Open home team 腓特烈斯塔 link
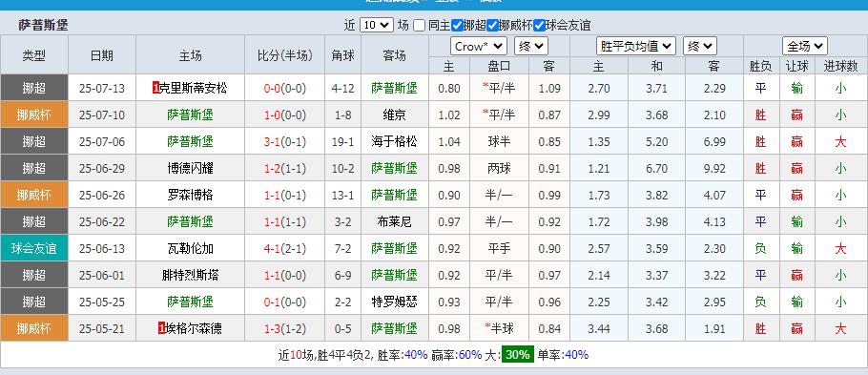The width and height of the screenshot is (868, 375). coord(190,276)
